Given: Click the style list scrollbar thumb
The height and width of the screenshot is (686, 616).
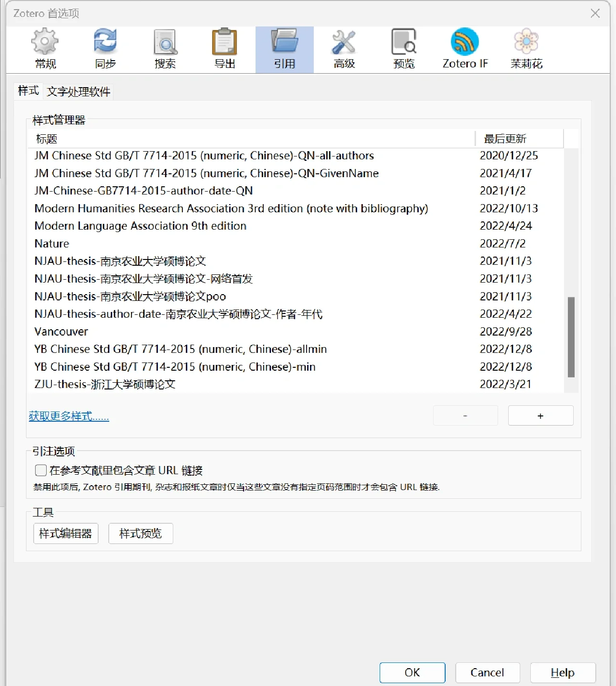Looking at the screenshot, I should point(571,337).
